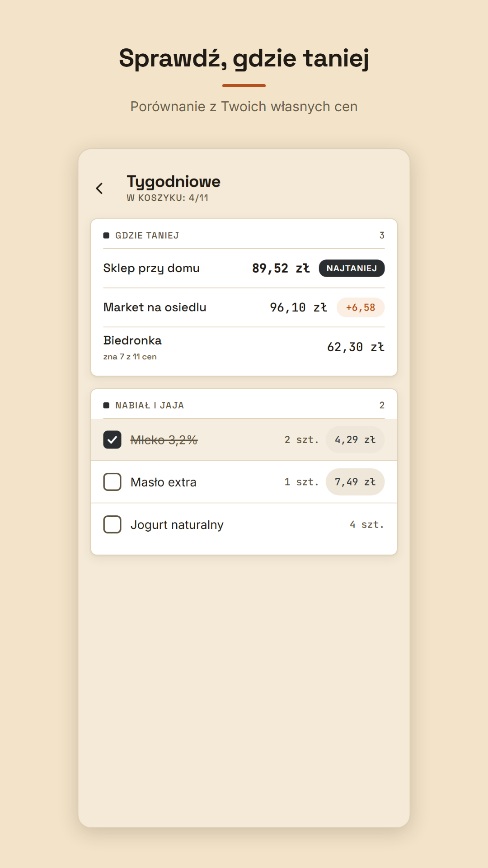Viewport: 488px width, 868px height.
Task: Click the count 3 in the GDZIE TANIEJ header
Action: coord(382,236)
